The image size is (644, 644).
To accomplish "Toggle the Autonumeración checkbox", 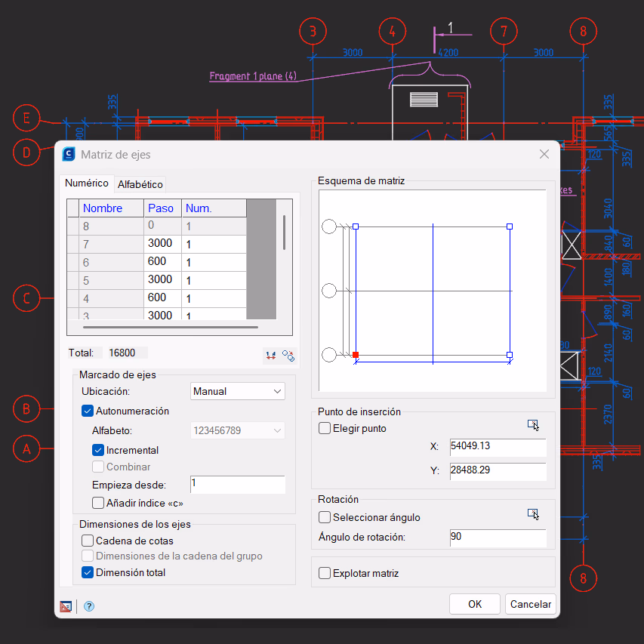I will pos(87,411).
